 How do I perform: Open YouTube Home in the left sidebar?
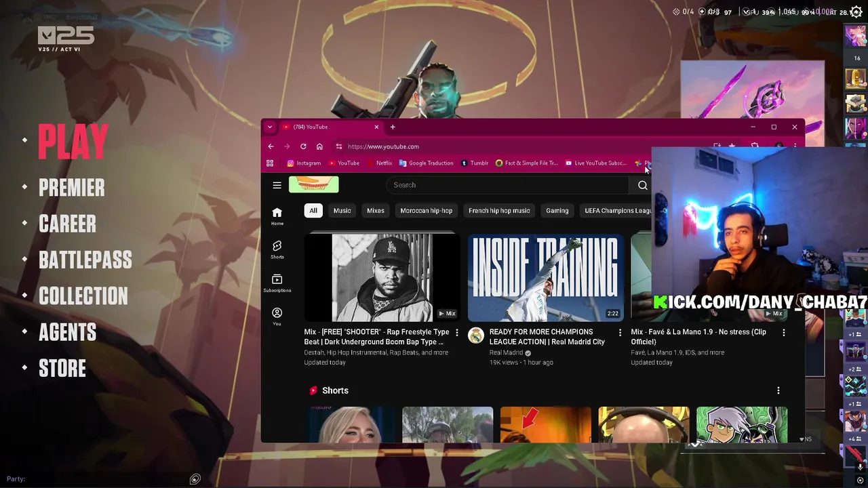tap(277, 217)
